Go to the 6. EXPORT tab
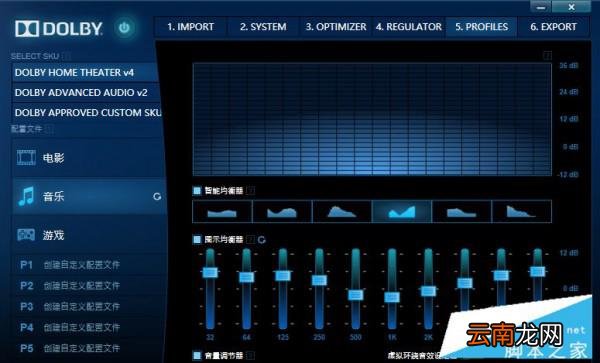This screenshot has height=363, width=600. 553,27
